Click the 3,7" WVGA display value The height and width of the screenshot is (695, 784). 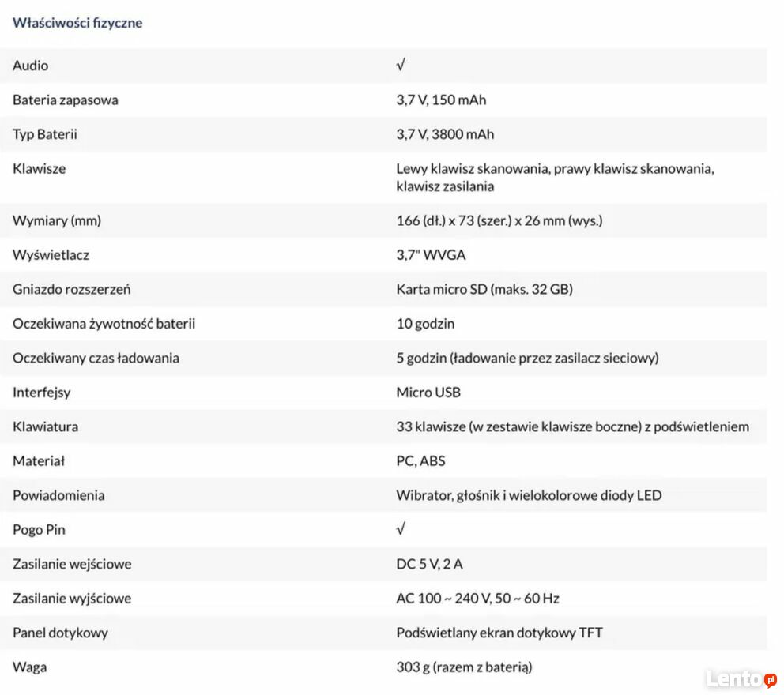tap(431, 255)
